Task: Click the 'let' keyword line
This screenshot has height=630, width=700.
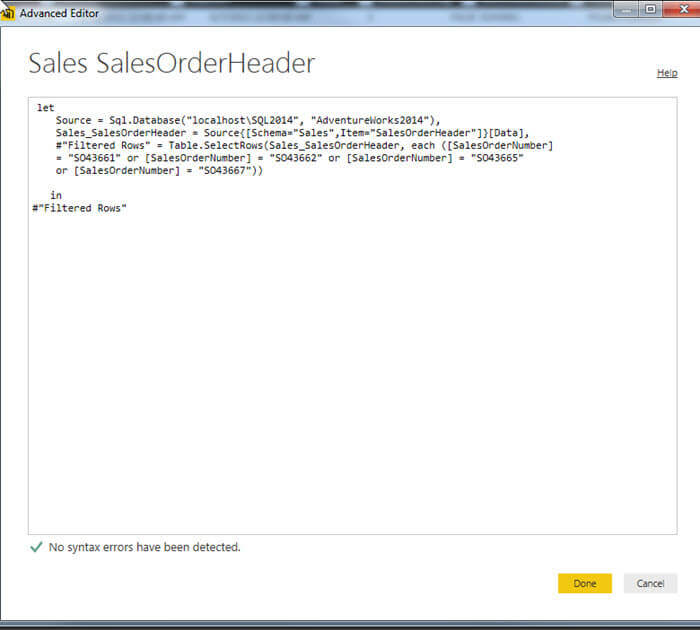Action: pyautogui.click(x=46, y=108)
